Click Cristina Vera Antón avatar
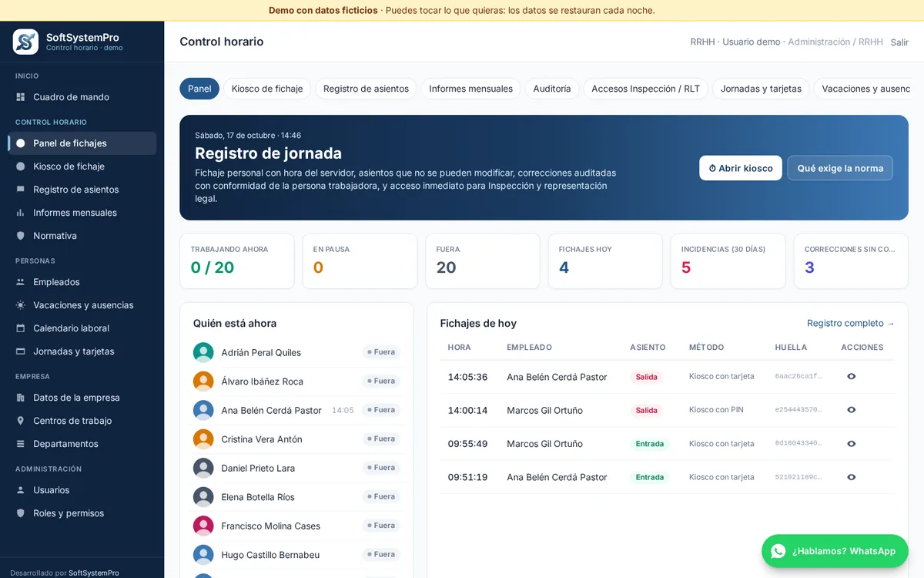The width and height of the screenshot is (924, 578). pos(203,439)
